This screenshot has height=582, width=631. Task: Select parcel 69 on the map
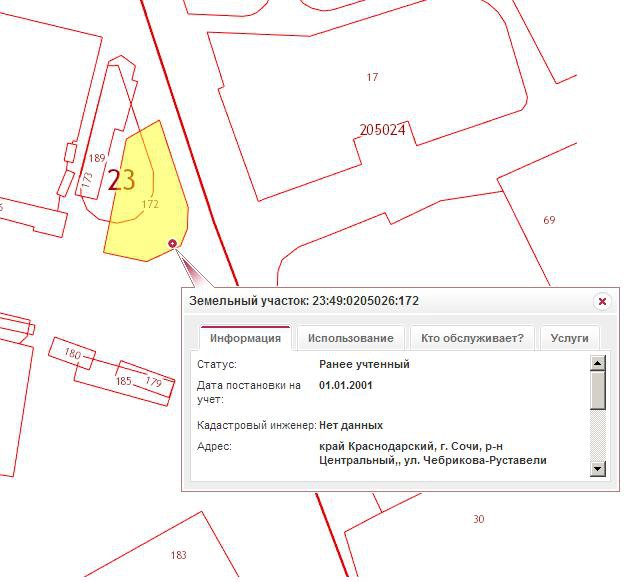[x=549, y=220]
